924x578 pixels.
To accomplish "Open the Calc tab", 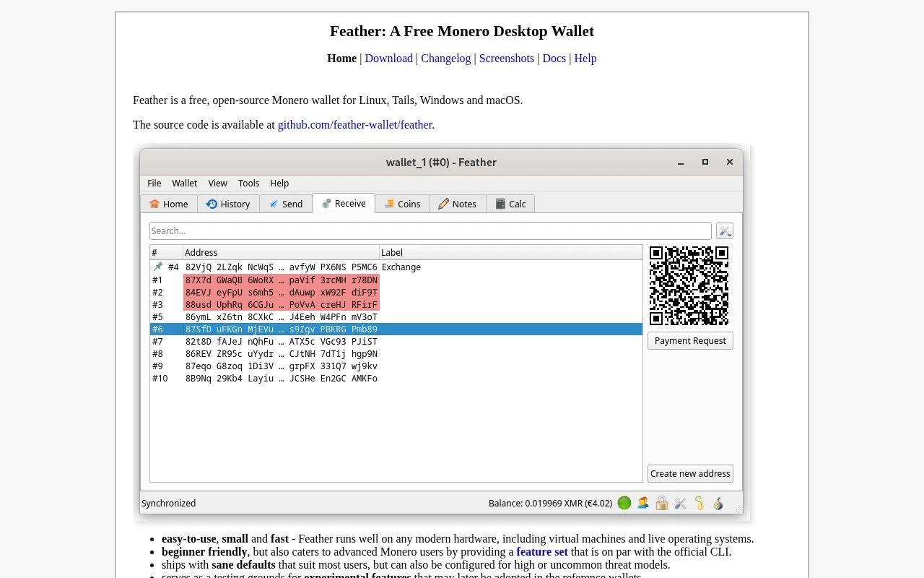I will pos(510,204).
